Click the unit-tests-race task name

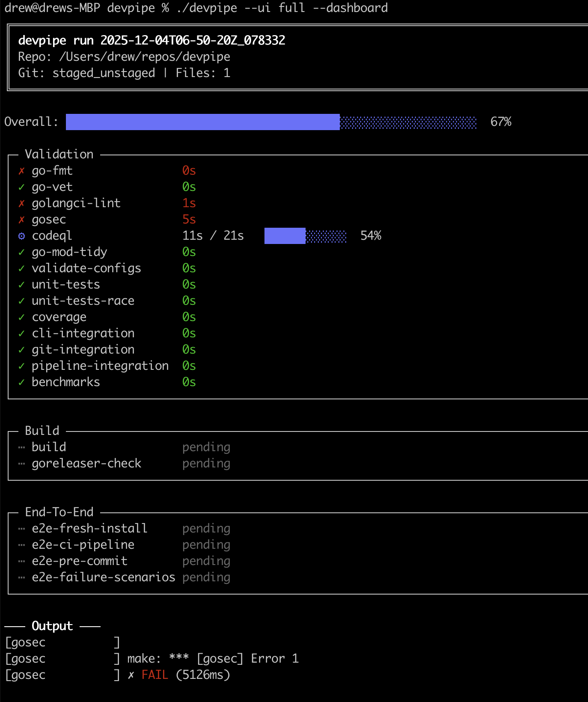83,301
